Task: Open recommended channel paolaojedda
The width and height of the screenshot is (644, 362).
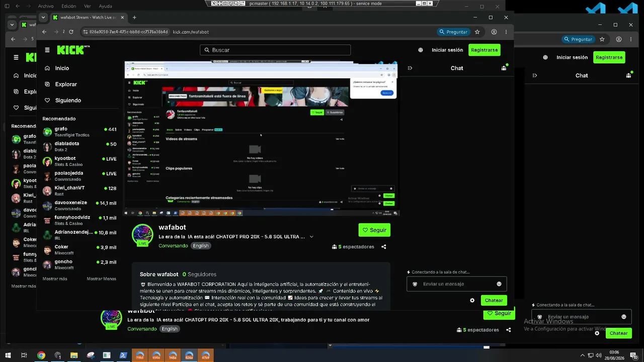Action: [x=79, y=176]
